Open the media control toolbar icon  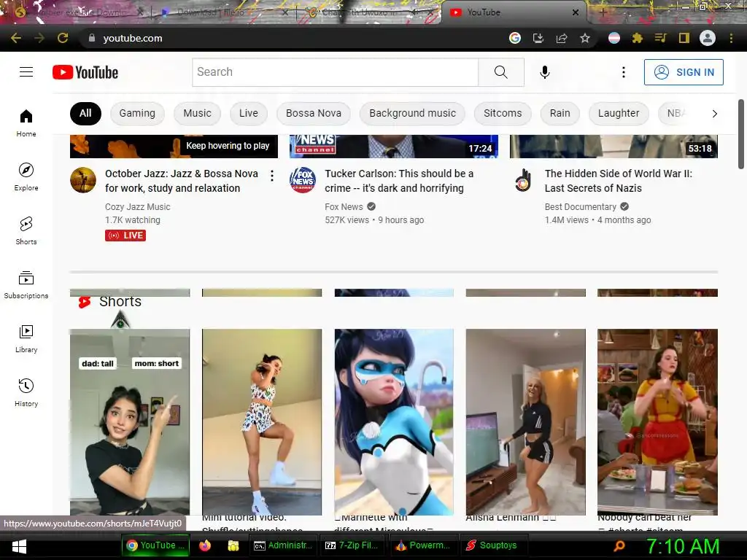click(660, 38)
